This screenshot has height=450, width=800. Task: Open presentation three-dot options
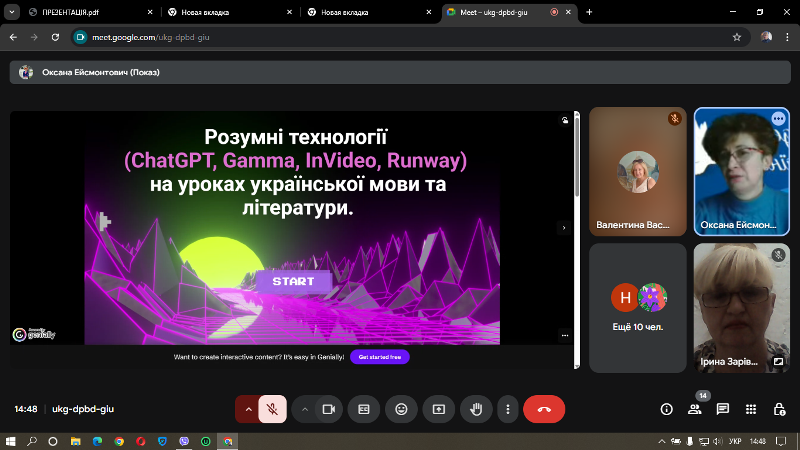click(x=565, y=336)
